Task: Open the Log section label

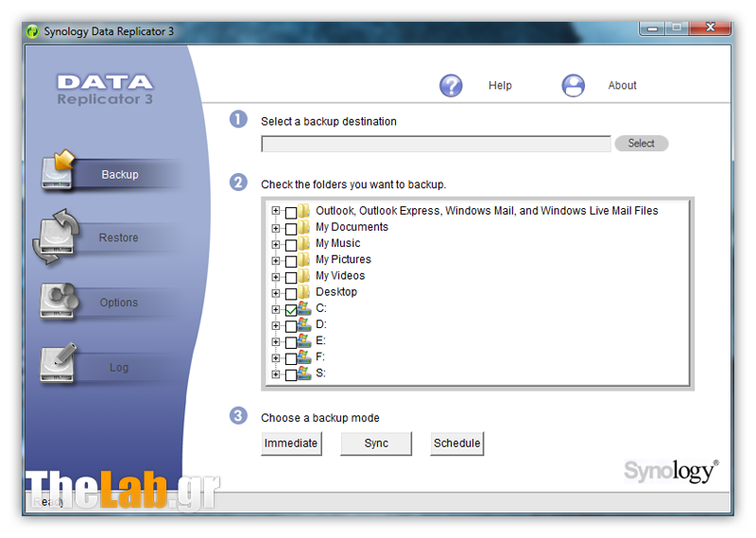Action: tap(118, 367)
